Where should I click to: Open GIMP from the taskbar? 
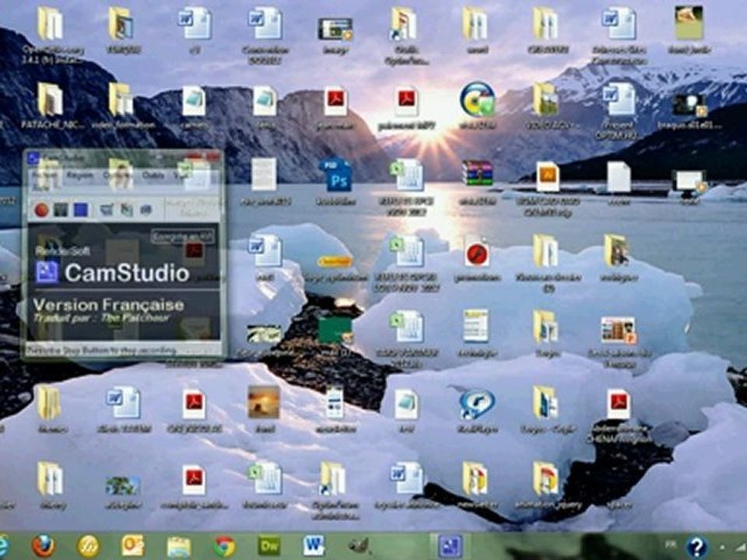click(358, 547)
